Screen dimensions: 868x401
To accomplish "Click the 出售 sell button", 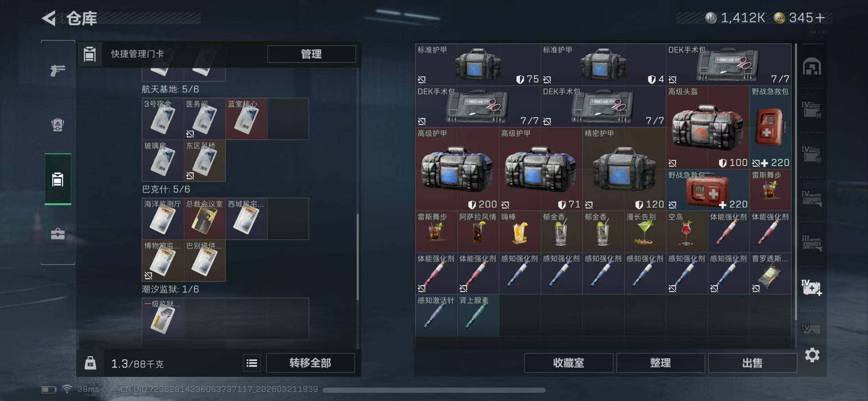I will (752, 363).
